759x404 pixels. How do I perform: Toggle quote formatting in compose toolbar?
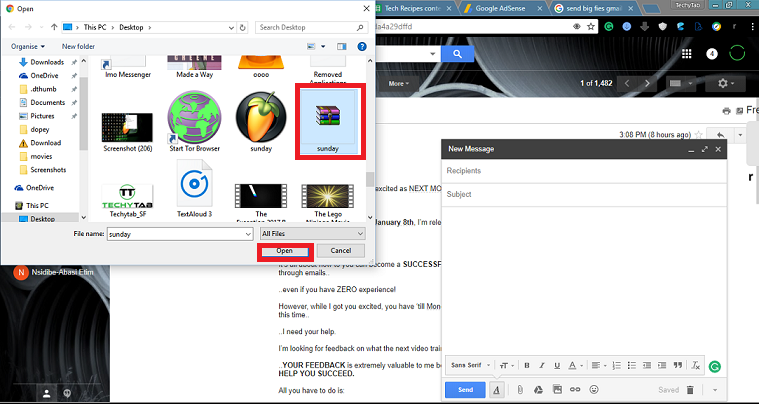678,365
